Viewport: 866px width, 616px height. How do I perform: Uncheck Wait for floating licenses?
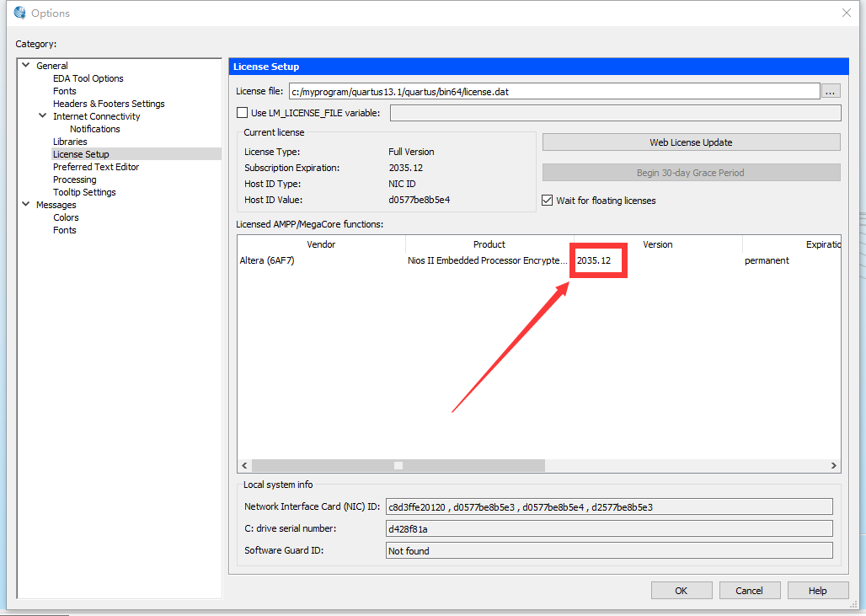[548, 201]
